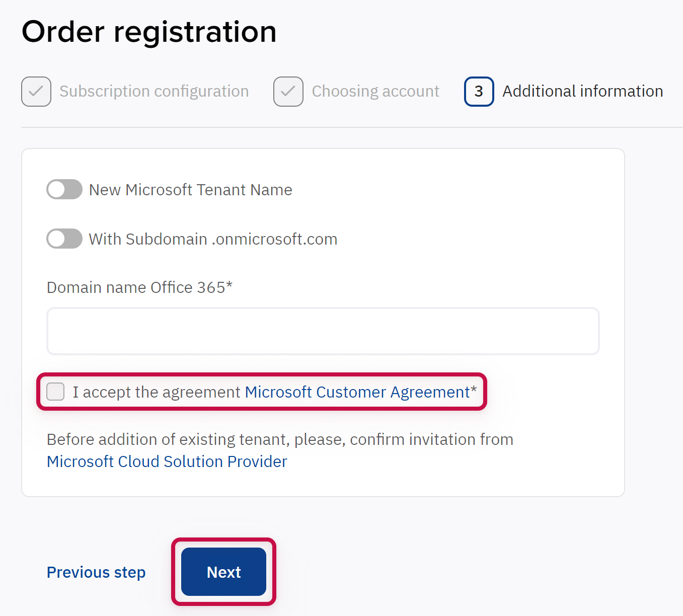Click the Domain name Office 365 label
The image size is (683, 616).
click(139, 287)
